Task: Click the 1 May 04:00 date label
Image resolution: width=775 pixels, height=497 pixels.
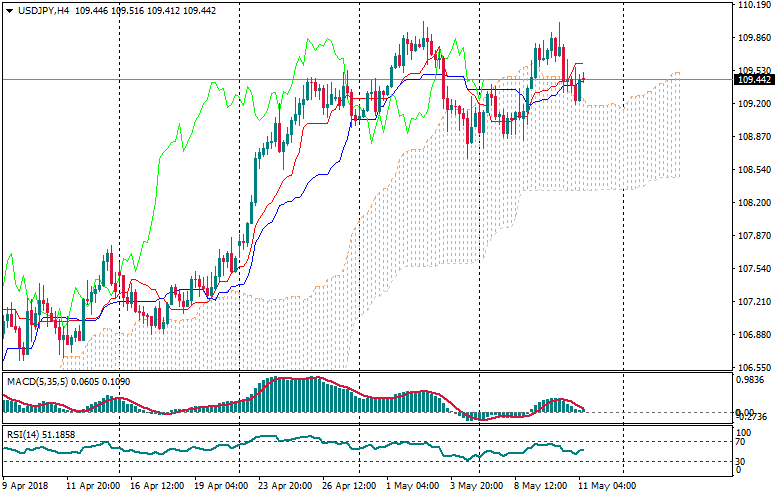Action: pos(415,485)
